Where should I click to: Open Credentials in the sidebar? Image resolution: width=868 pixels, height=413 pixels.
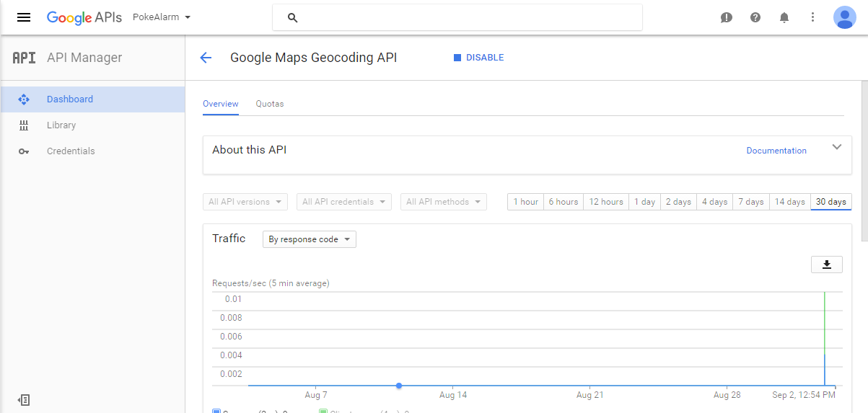[92, 151]
